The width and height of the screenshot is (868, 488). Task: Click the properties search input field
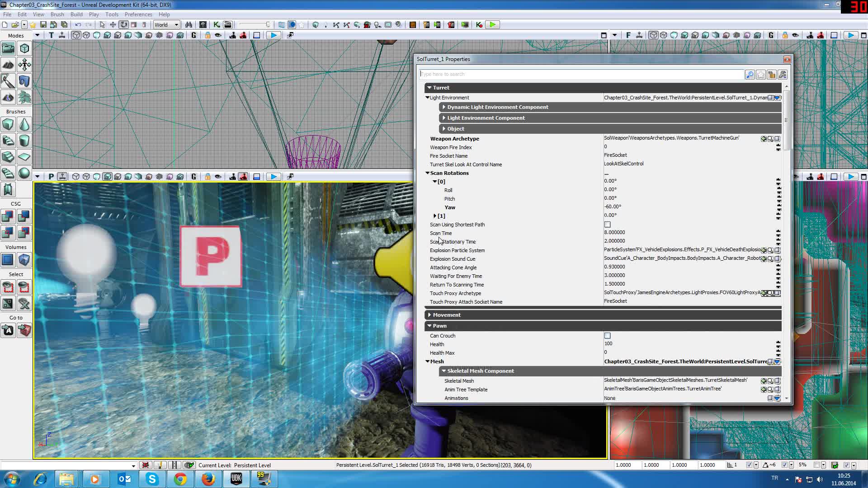(x=581, y=74)
